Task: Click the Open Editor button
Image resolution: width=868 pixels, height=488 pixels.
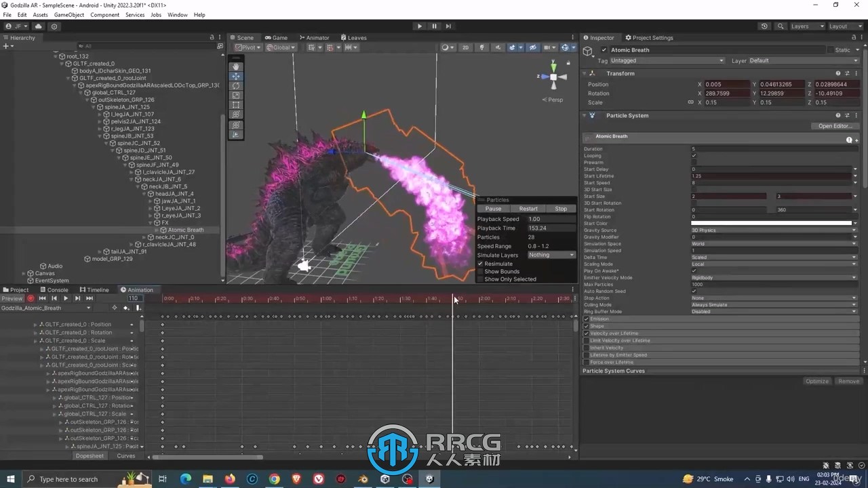Action: 835,126
